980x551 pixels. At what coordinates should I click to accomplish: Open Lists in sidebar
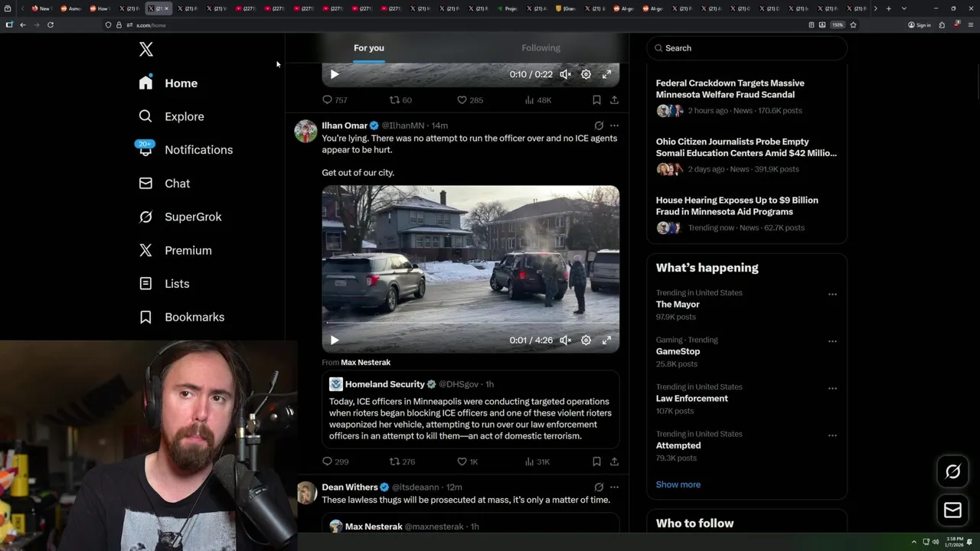pyautogui.click(x=164, y=284)
